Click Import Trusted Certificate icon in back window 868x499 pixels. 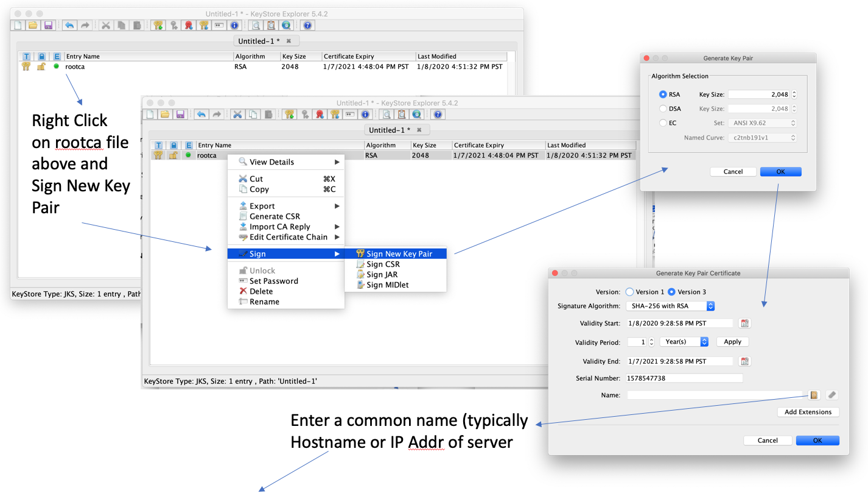pyautogui.click(x=189, y=26)
